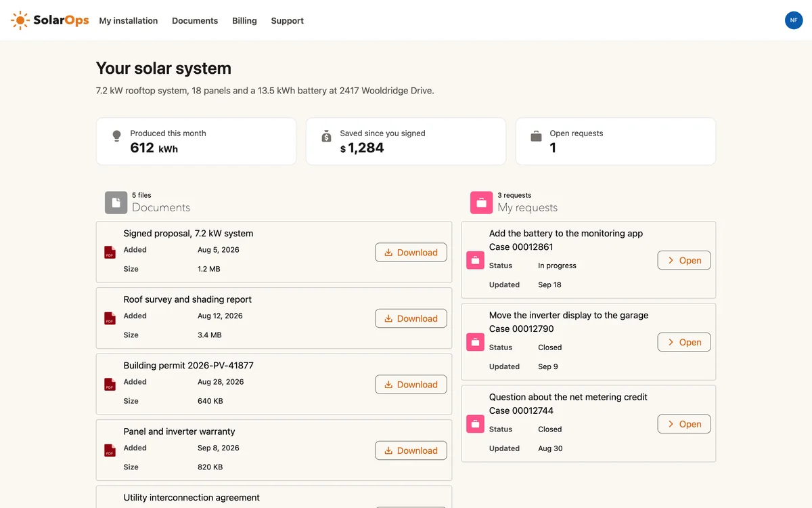Click the pink case icon for Case 00012744
The height and width of the screenshot is (508, 812).
[x=475, y=424]
